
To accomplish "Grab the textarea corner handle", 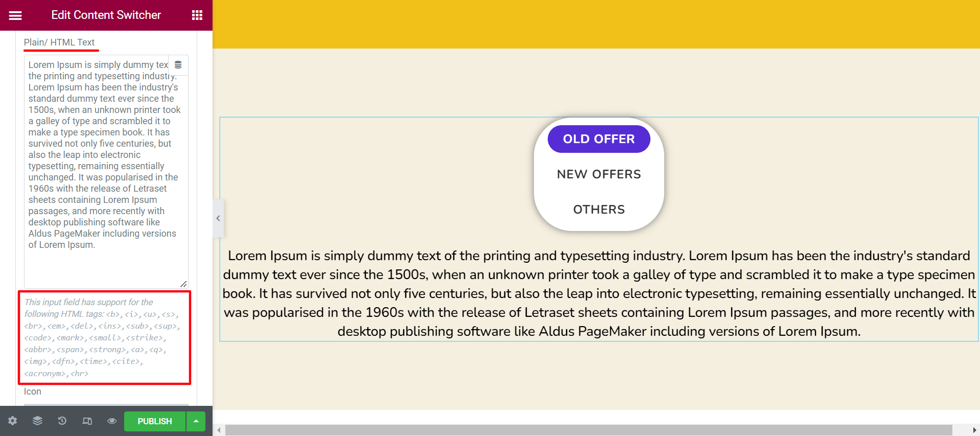I will [184, 284].
